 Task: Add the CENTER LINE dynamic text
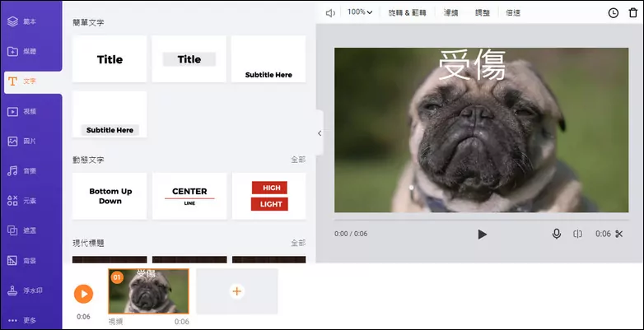(189, 196)
